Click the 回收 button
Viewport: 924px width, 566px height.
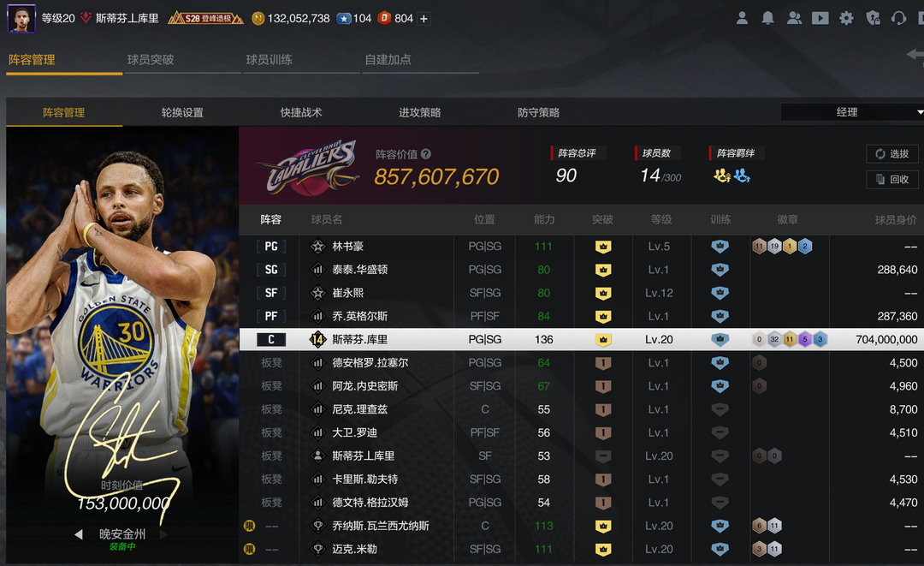[x=891, y=179]
